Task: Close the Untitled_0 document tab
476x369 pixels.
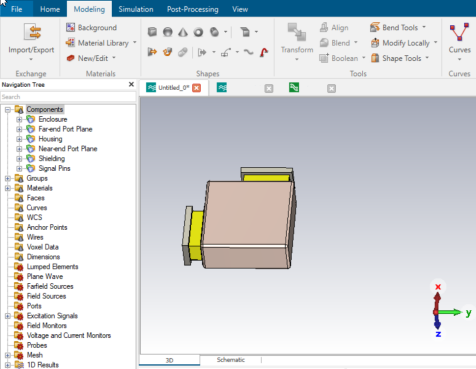Action: click(x=197, y=88)
